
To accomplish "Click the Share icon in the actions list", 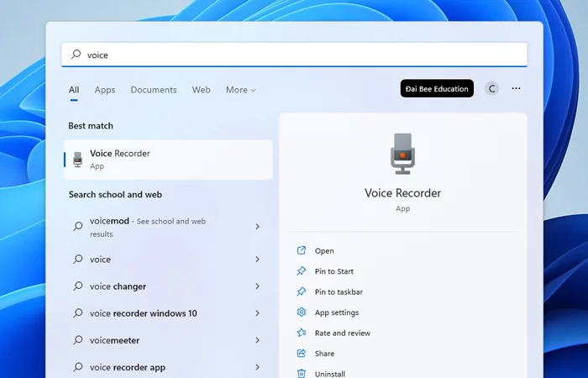I will (302, 354).
